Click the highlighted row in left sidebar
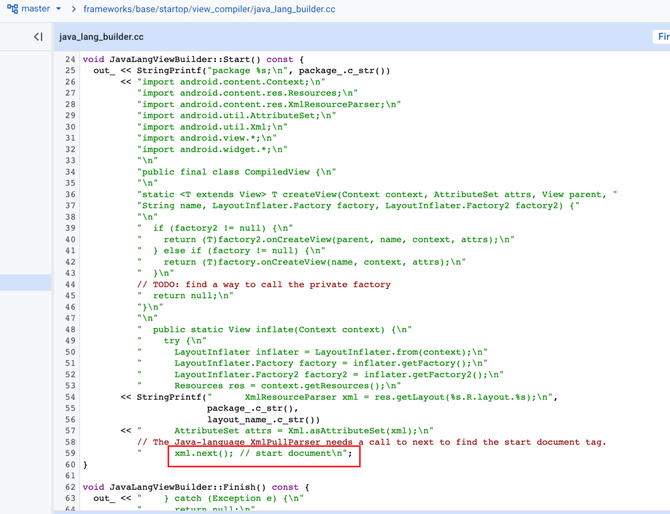Viewport: 670px width, 514px height. (x=25, y=284)
